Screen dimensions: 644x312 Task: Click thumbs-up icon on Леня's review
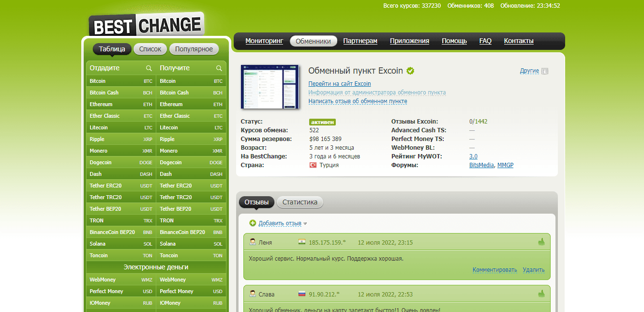[x=541, y=242]
